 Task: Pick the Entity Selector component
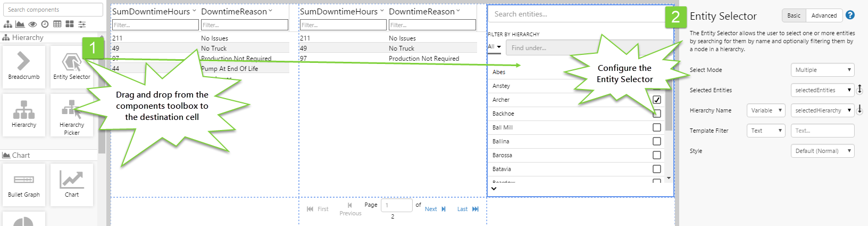pyautogui.click(x=71, y=66)
